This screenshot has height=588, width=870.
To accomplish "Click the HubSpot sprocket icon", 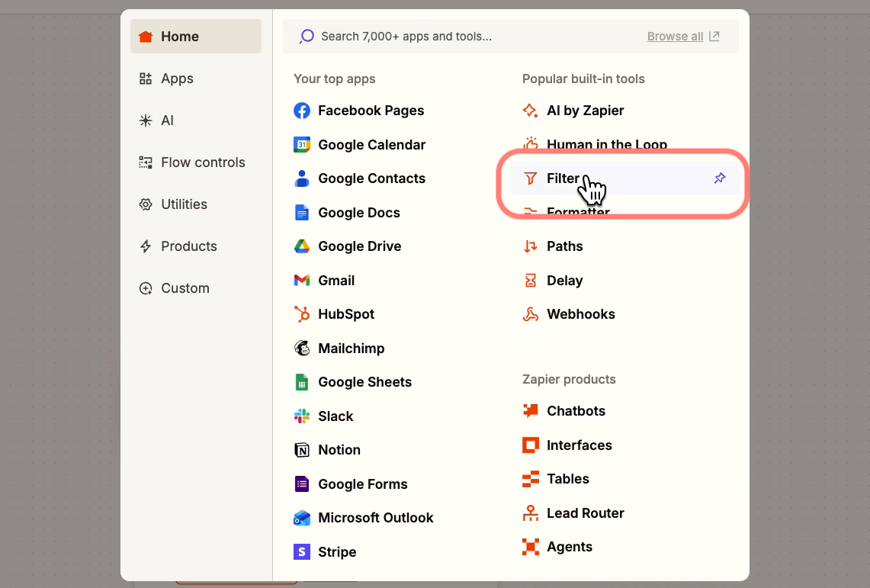I will pyautogui.click(x=302, y=314).
